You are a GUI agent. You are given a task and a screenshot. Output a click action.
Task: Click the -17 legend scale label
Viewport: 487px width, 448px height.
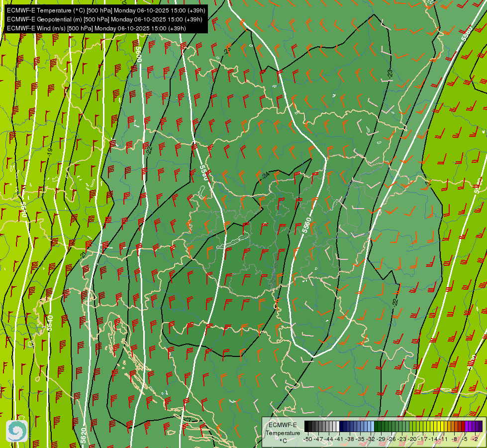423,439
